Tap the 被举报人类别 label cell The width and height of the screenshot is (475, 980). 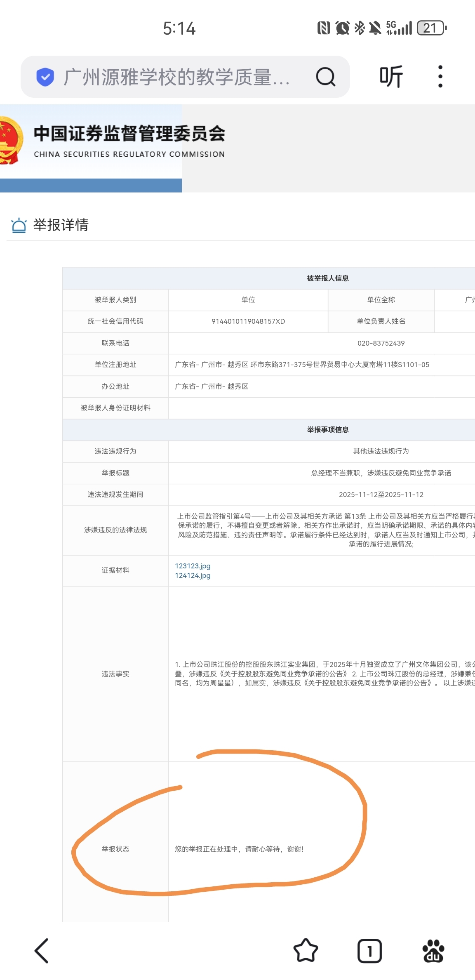tap(115, 300)
